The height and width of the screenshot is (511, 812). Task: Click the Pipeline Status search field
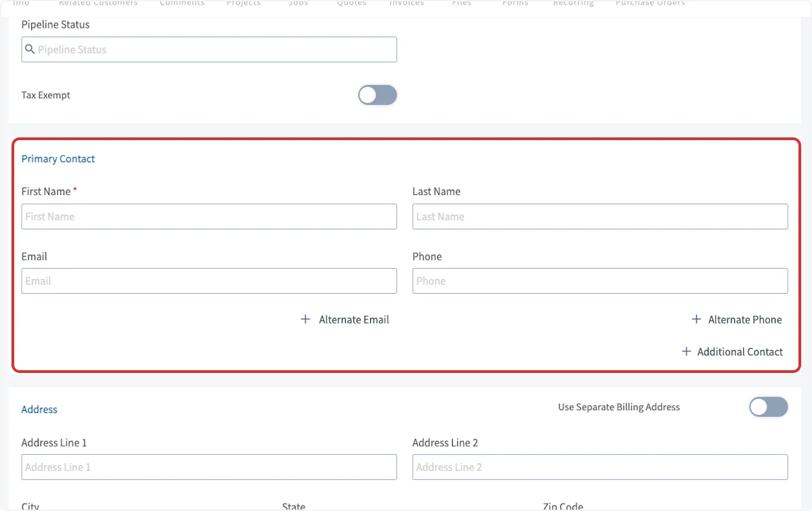209,49
